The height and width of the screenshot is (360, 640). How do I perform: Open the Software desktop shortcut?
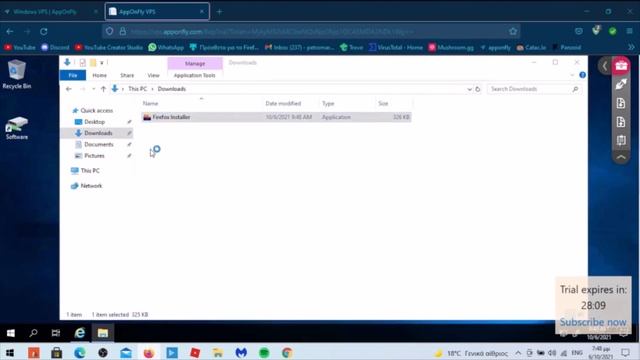17,128
